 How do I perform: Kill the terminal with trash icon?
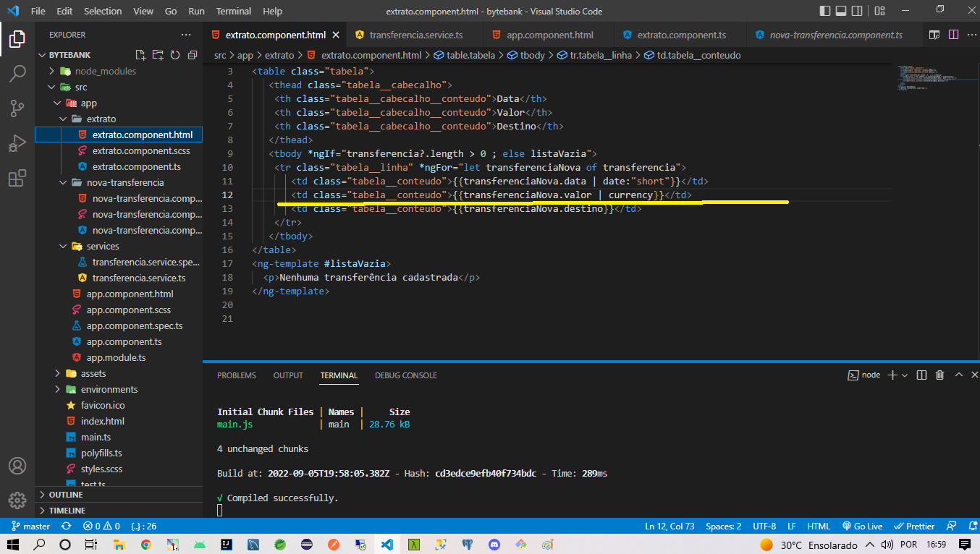[x=939, y=375]
